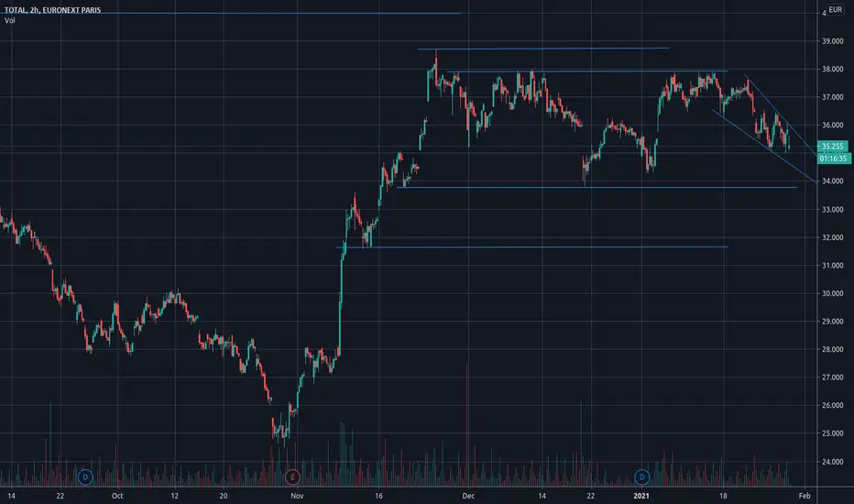This screenshot has width=854, height=504.
Task: Click the 2021 label on time axis
Action: click(641, 496)
